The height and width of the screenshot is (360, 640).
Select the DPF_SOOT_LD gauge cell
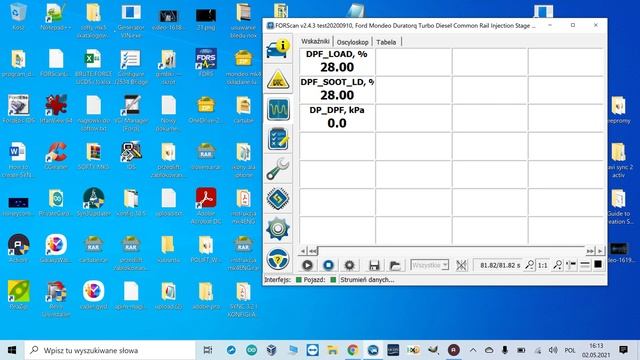(x=337, y=90)
